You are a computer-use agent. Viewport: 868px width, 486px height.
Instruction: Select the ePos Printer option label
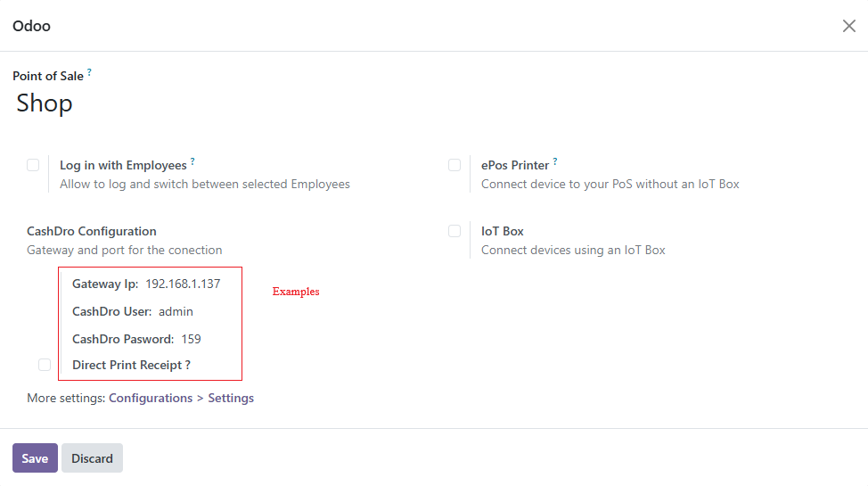coord(515,166)
